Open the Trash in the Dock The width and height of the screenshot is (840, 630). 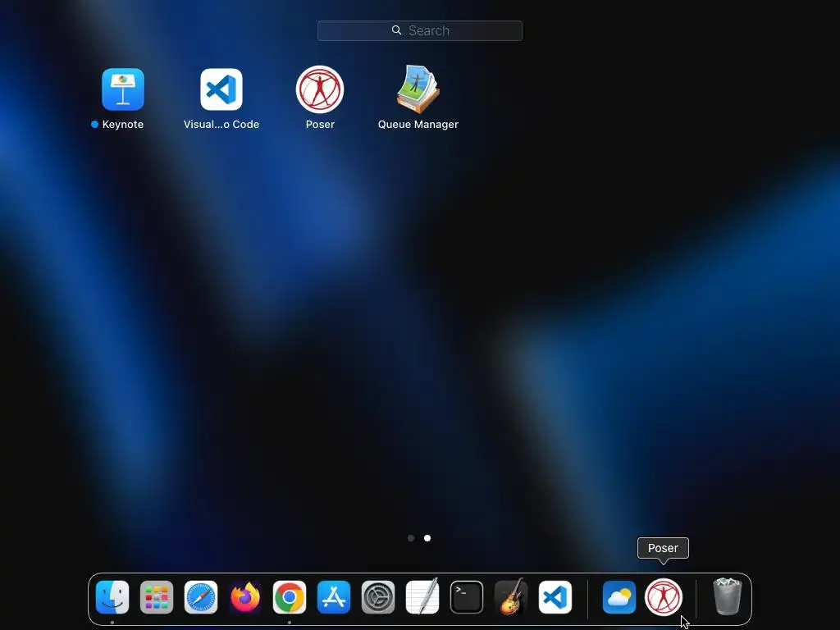(728, 597)
